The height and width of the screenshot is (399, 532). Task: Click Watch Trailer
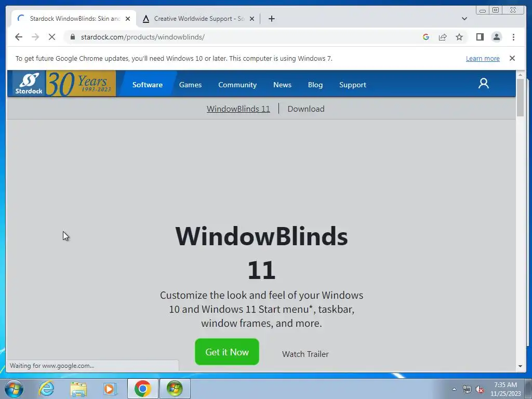tap(305, 354)
